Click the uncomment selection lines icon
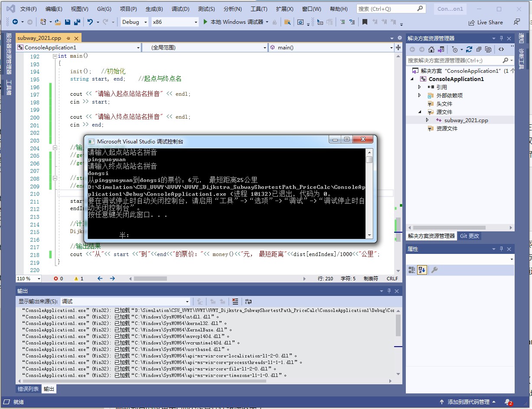 (x=352, y=22)
